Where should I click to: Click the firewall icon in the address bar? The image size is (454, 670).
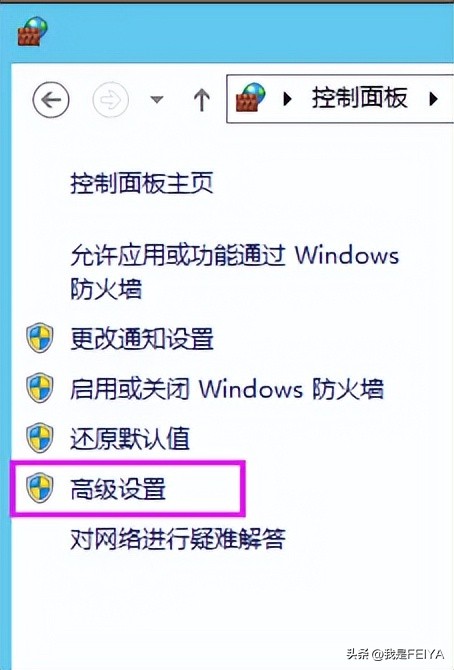pos(251,98)
